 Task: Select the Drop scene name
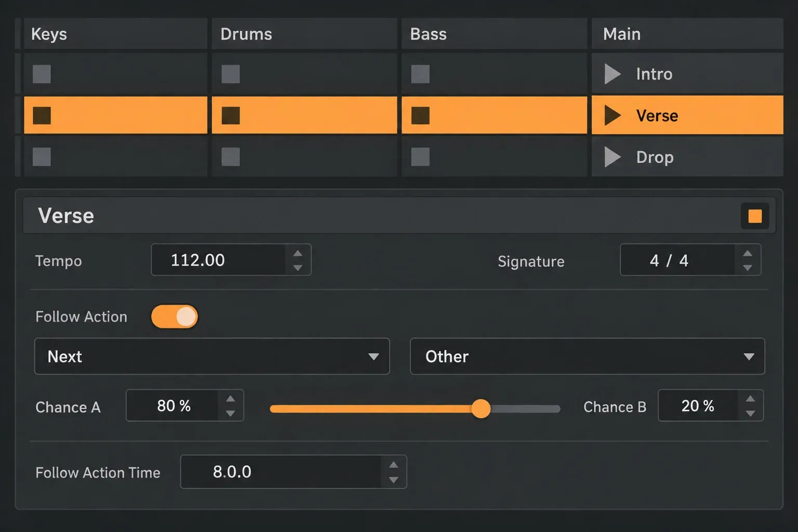coord(655,157)
